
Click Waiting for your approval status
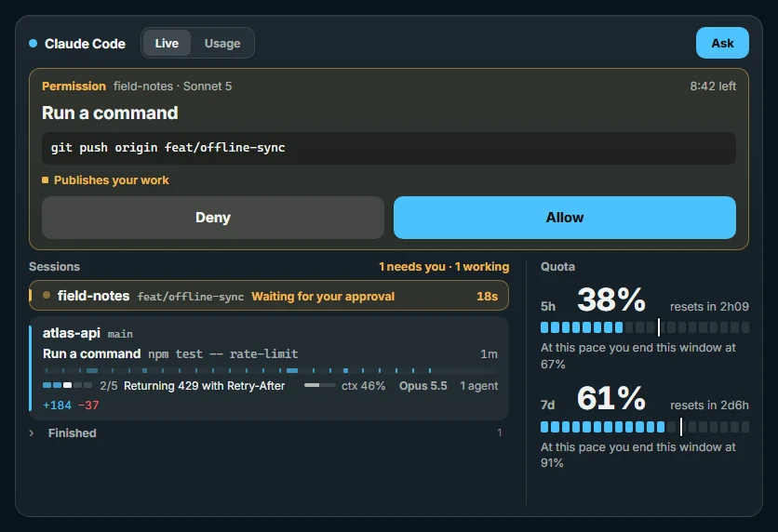tap(323, 296)
